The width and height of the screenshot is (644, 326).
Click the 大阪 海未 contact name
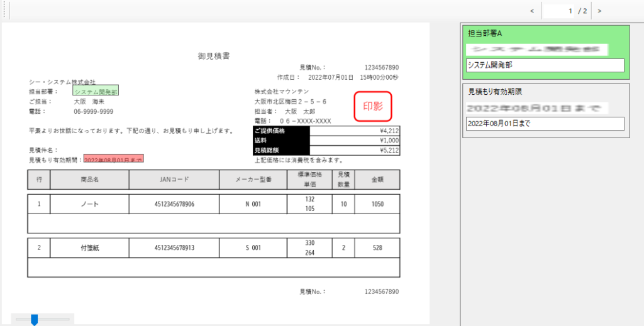click(x=89, y=101)
